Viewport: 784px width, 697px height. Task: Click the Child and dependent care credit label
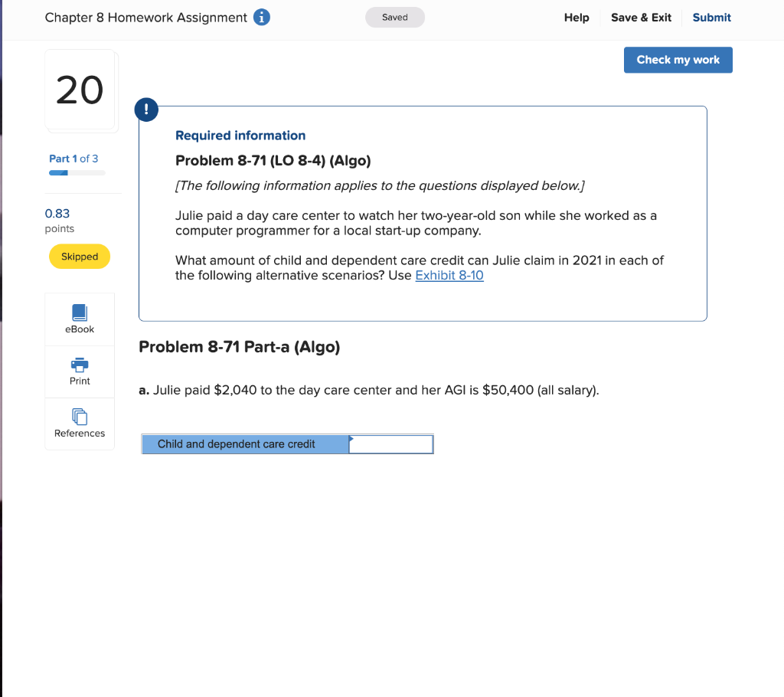tap(236, 444)
